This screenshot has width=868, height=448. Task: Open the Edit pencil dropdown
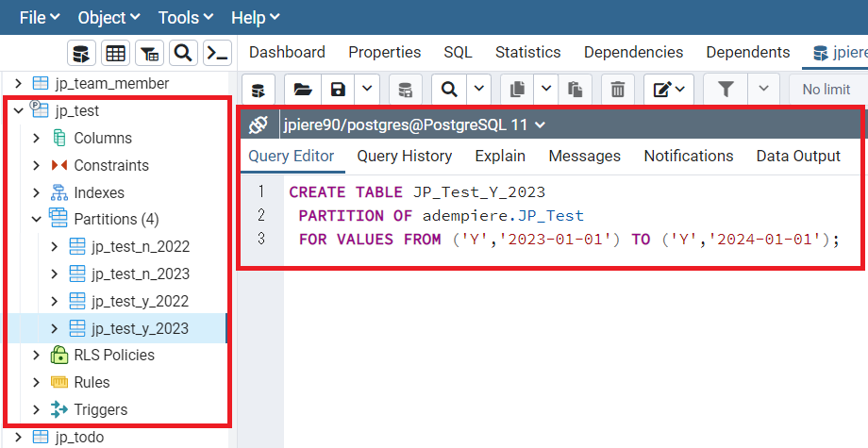pyautogui.click(x=671, y=90)
